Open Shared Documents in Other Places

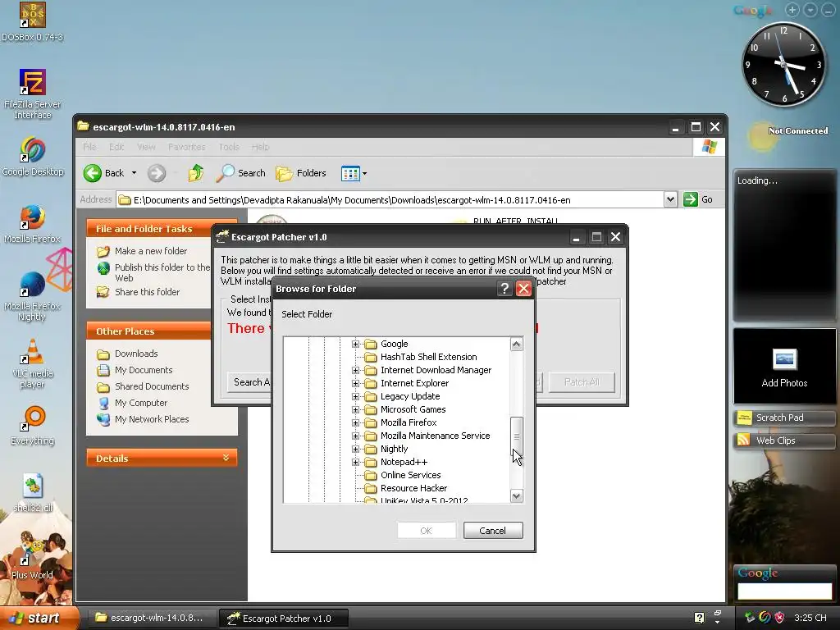(151, 386)
